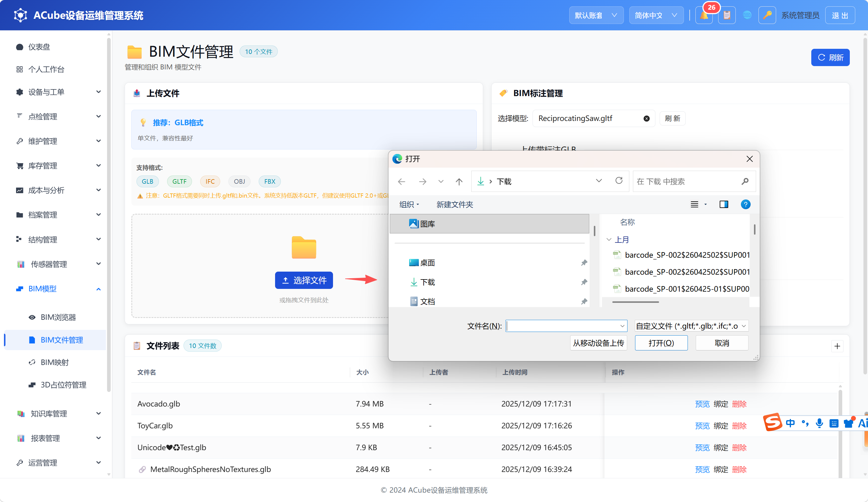Click 退出 logout button
Viewport: 868px width, 502px height.
tap(840, 15)
